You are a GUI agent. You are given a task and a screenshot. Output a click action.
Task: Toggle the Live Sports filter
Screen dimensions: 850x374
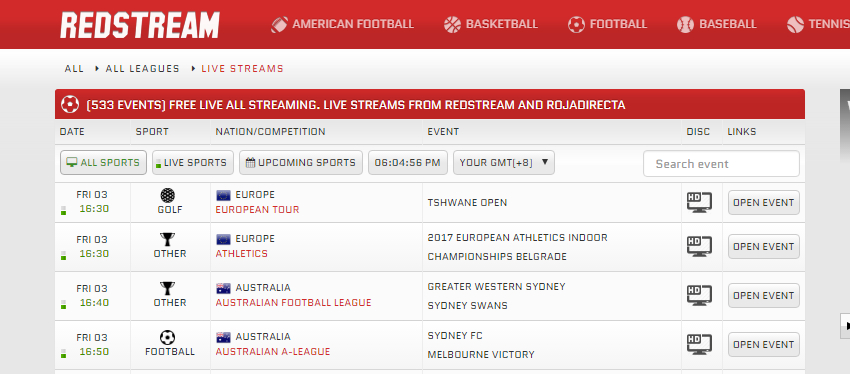click(x=193, y=163)
